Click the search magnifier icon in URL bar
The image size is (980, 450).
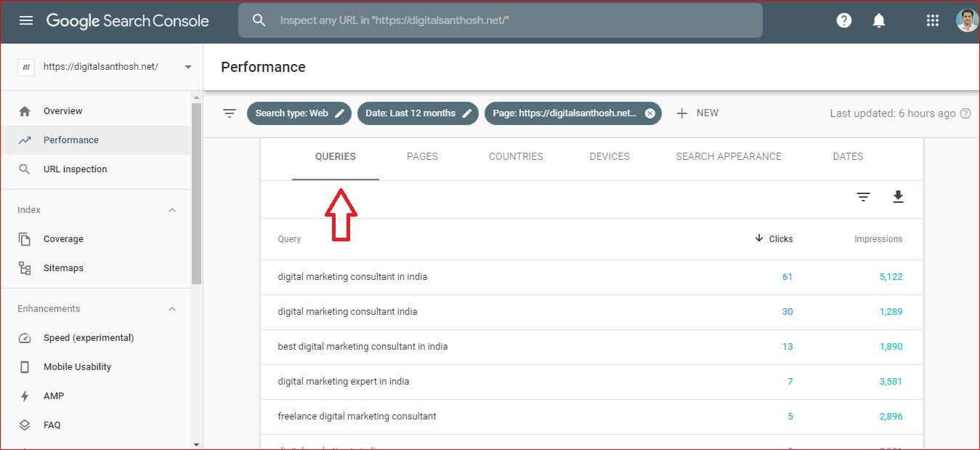[259, 20]
